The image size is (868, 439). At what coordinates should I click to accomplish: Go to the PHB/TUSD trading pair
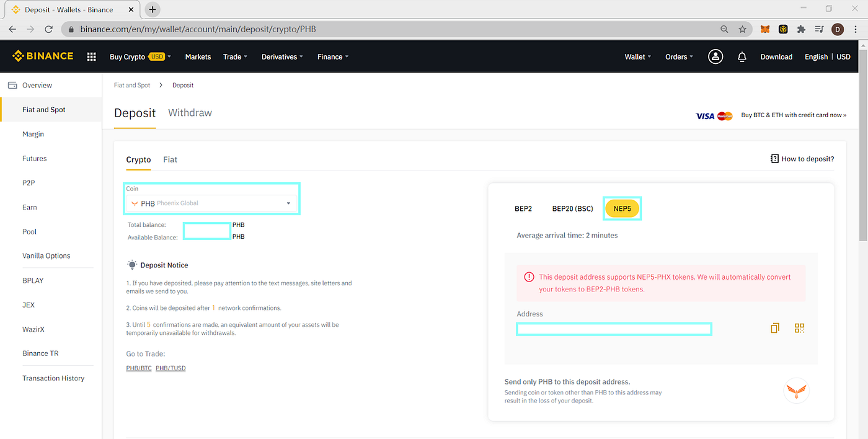click(170, 368)
